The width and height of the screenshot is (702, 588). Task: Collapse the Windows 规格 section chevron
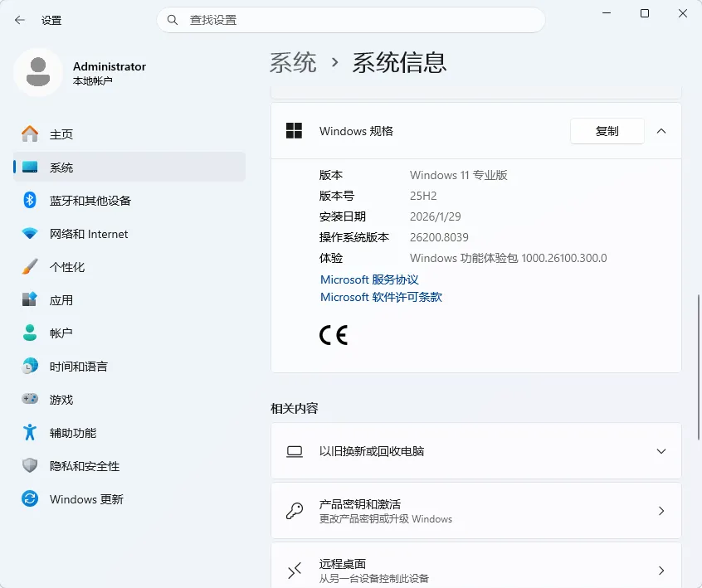click(661, 131)
